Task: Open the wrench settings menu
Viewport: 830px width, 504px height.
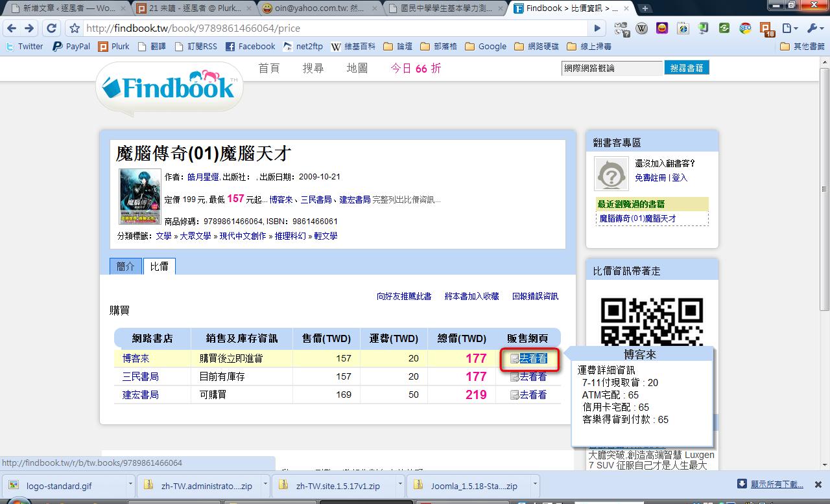Action: click(x=814, y=29)
